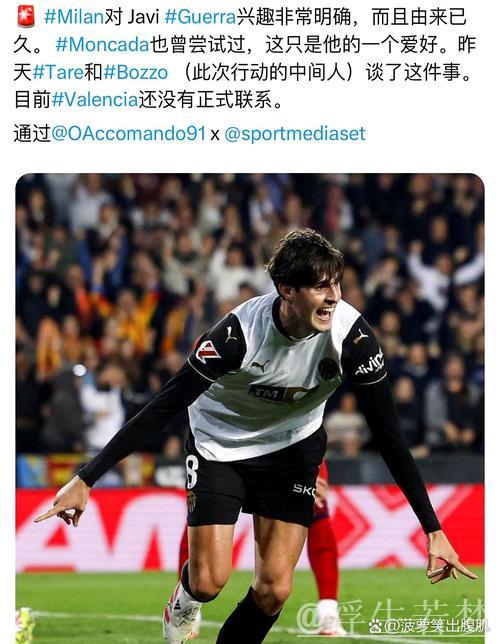Visit @OAccomando91 profile mention
This screenshot has width=500, height=644.
128,133
